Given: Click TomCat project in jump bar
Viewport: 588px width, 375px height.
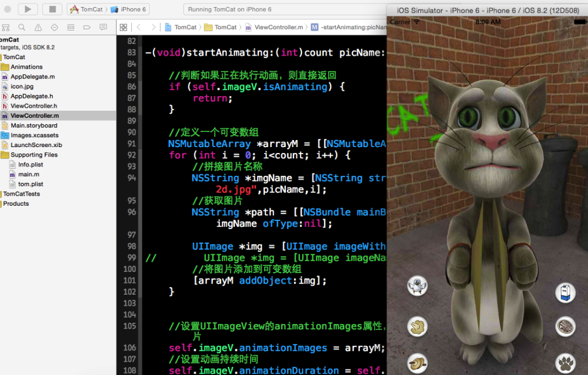Looking at the screenshot, I should click(181, 27).
